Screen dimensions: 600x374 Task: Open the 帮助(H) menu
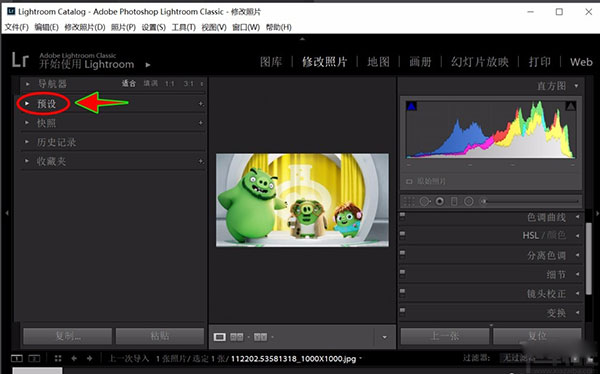(x=279, y=27)
